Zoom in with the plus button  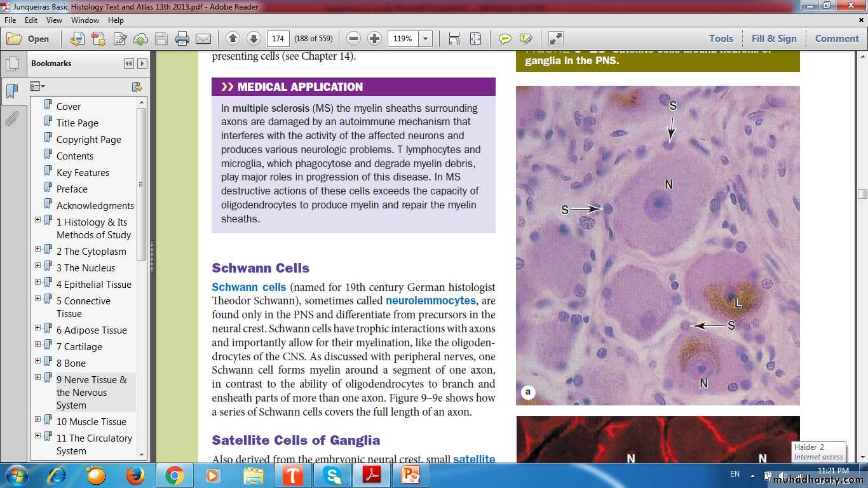point(375,39)
